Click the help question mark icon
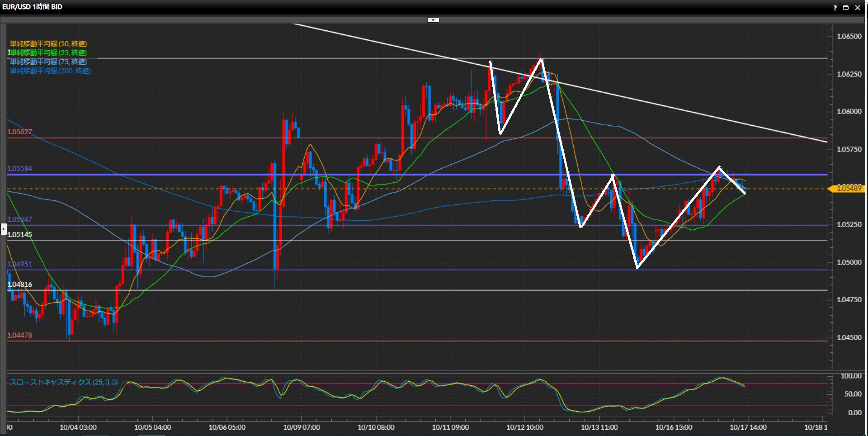 [835, 8]
